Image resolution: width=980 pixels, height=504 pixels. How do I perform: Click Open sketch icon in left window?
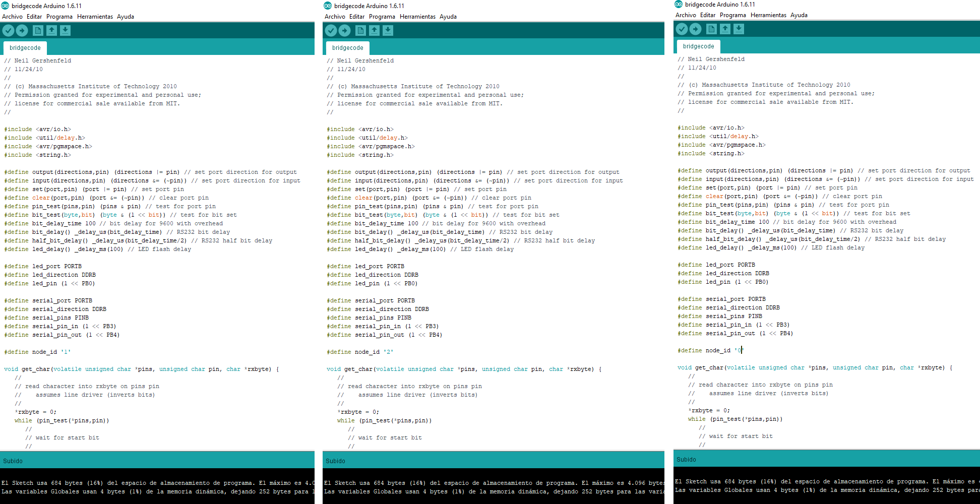coord(51,30)
